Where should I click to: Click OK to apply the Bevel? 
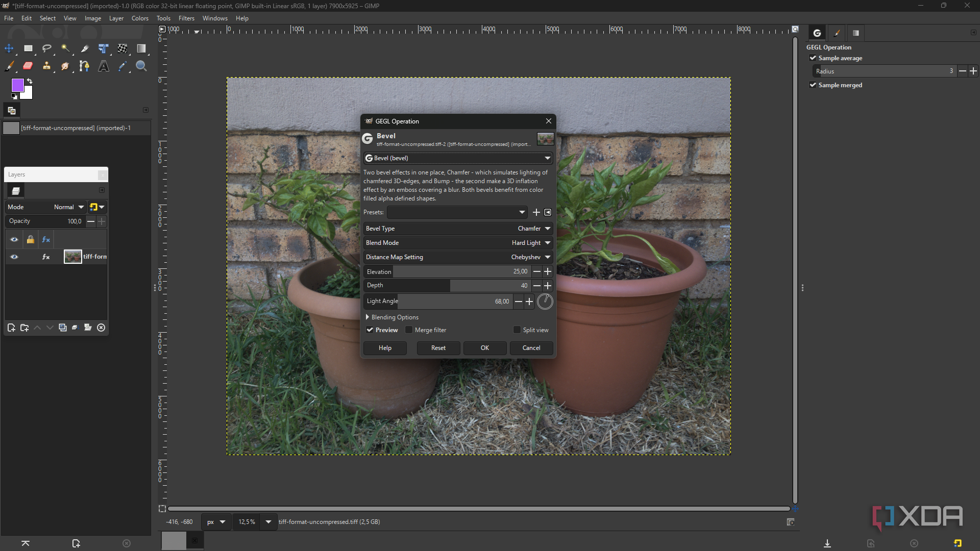tap(484, 348)
